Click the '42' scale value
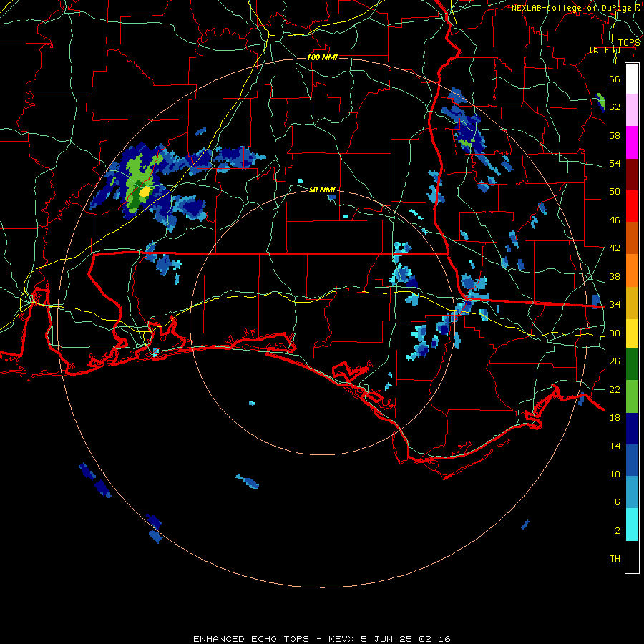Image resolution: width=644 pixels, height=644 pixels. pyautogui.click(x=615, y=248)
